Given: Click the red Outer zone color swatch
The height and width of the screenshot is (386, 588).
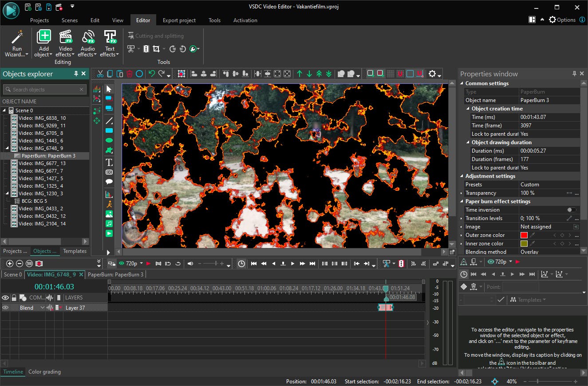Looking at the screenshot, I should coord(524,235).
